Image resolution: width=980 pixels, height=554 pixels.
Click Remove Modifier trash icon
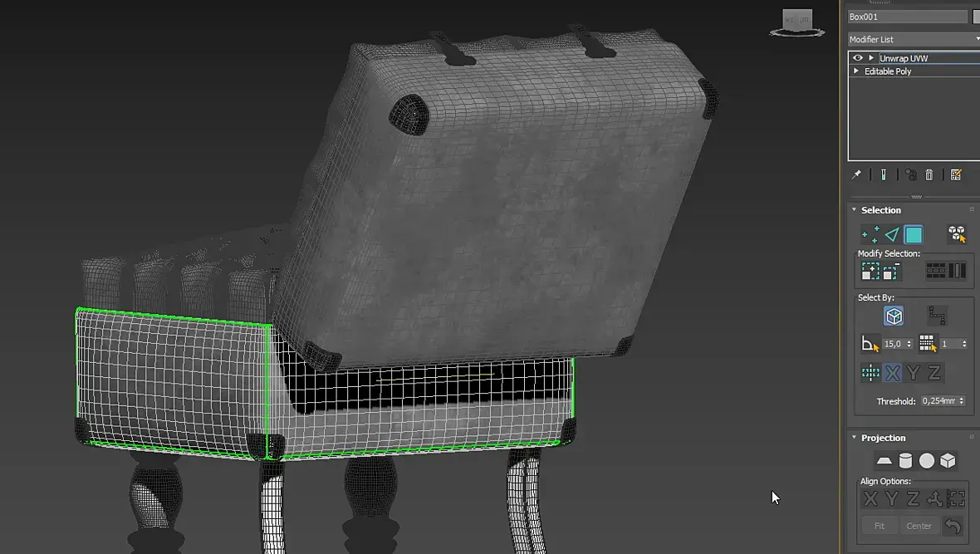tap(929, 174)
